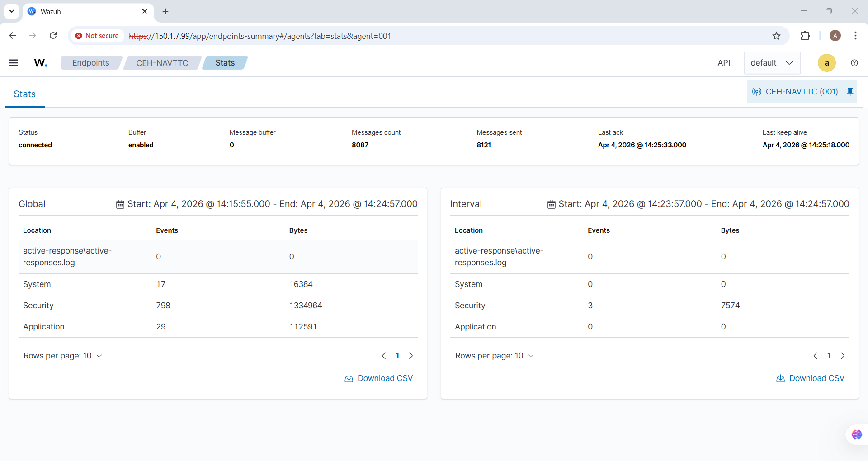This screenshot has width=868, height=461.
Task: Click the Wazuh logo home icon
Action: 41,63
